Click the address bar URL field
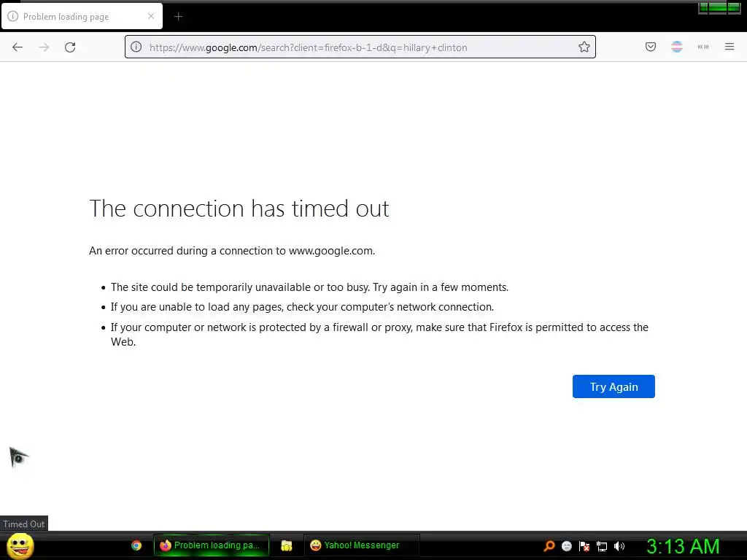Screen dimensions: 747x560 coord(360,47)
